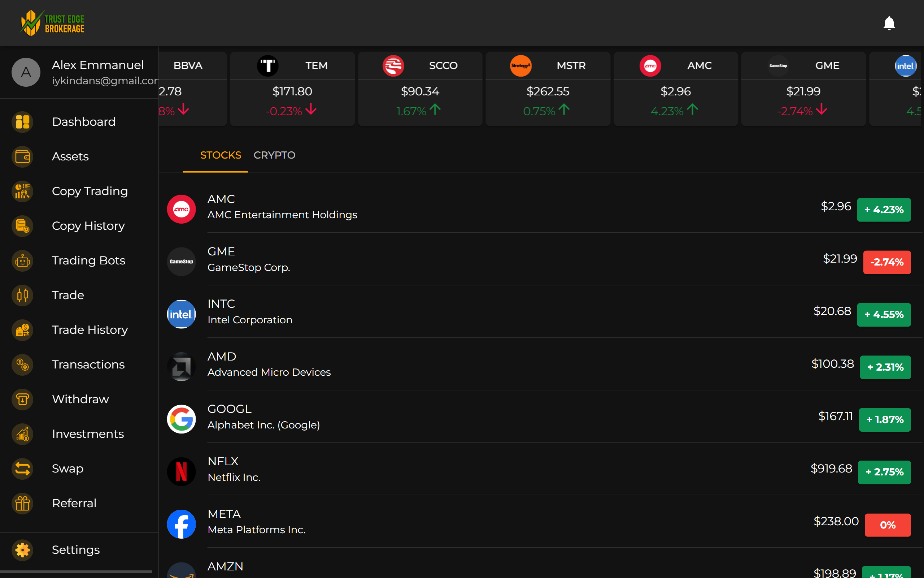Open the notifications bell
Viewport: 924px width, 578px height.
tap(889, 23)
